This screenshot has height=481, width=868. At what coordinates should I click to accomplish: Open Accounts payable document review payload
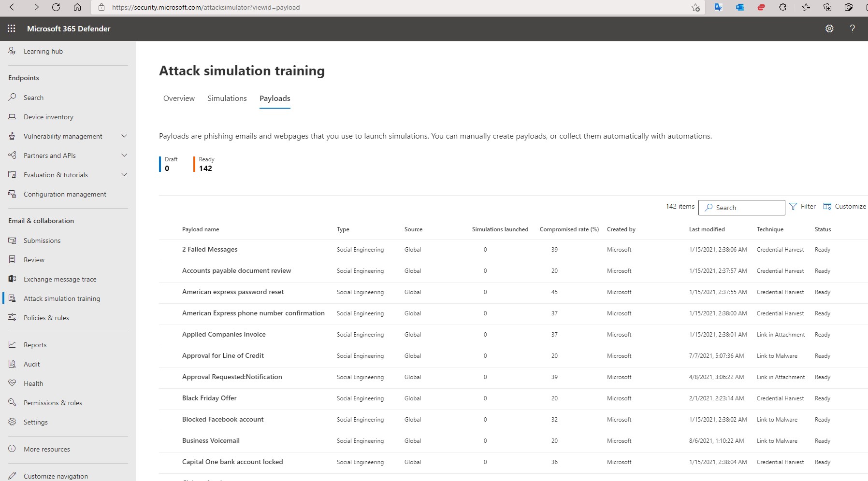point(237,271)
